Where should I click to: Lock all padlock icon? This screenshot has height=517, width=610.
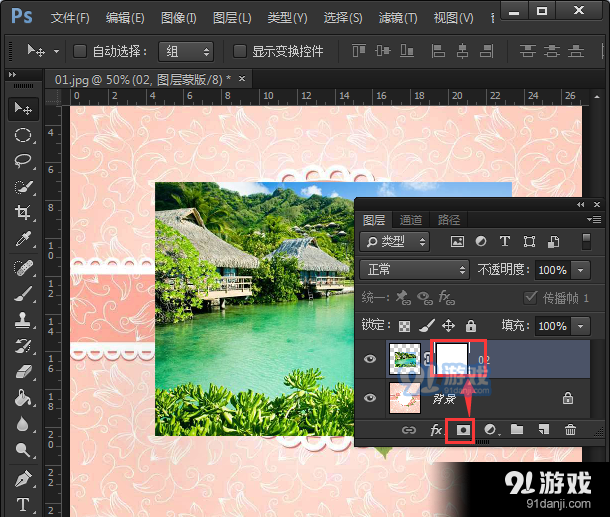[471, 326]
